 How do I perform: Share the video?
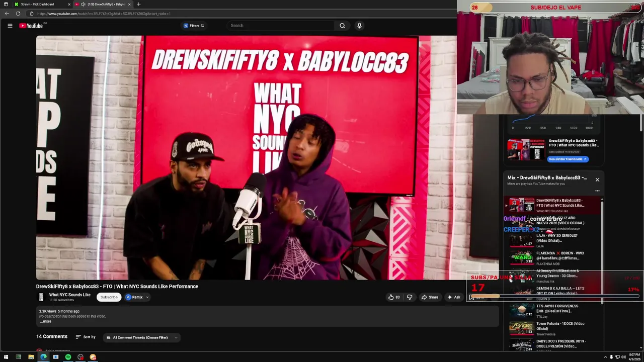430,297
